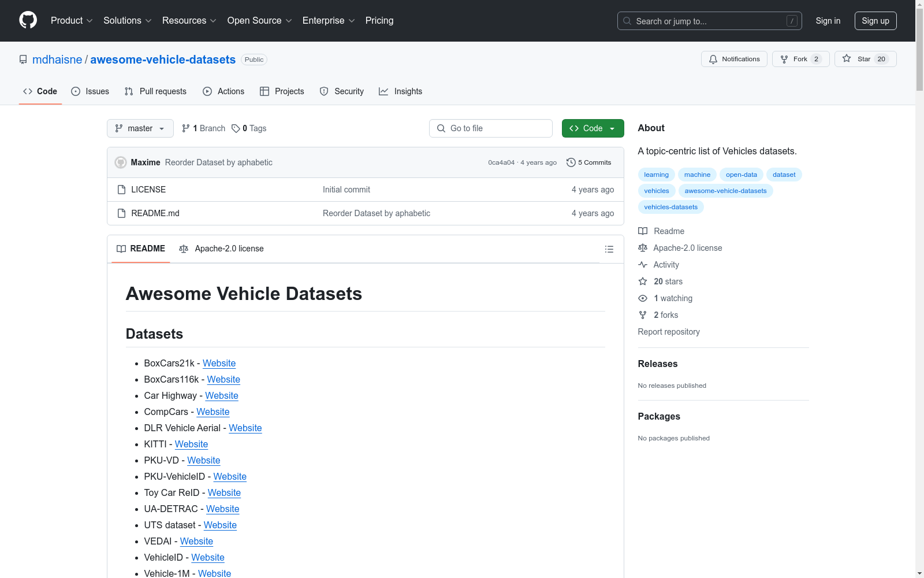Open the Insights tab
924x578 pixels.
click(x=401, y=91)
